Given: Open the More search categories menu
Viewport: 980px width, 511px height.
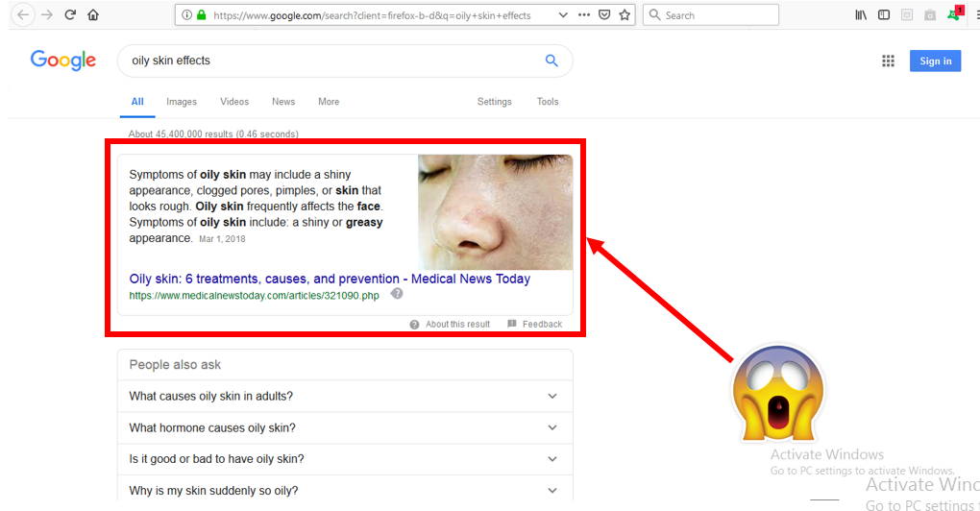Looking at the screenshot, I should [x=329, y=102].
